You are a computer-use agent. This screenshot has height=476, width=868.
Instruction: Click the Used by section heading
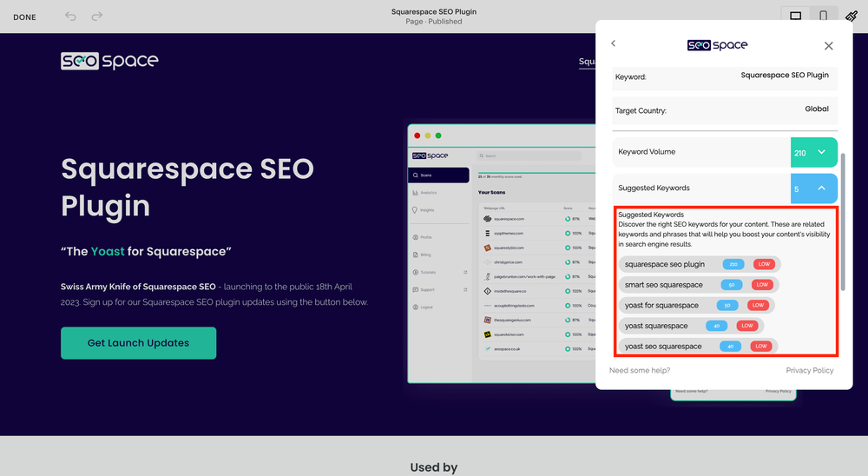tap(434, 467)
